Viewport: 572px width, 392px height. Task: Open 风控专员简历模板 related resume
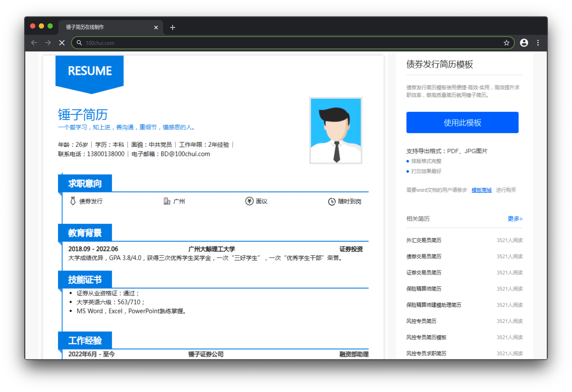(x=426, y=337)
